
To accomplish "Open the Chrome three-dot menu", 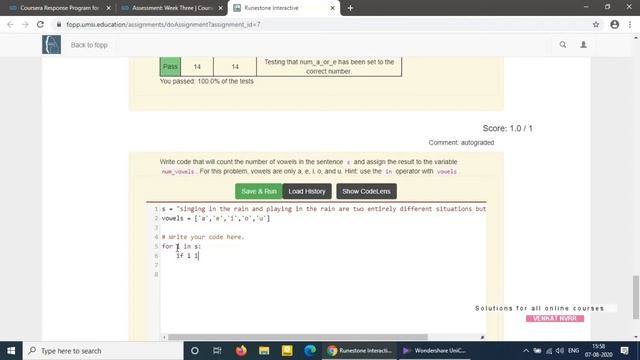I will pyautogui.click(x=630, y=24).
